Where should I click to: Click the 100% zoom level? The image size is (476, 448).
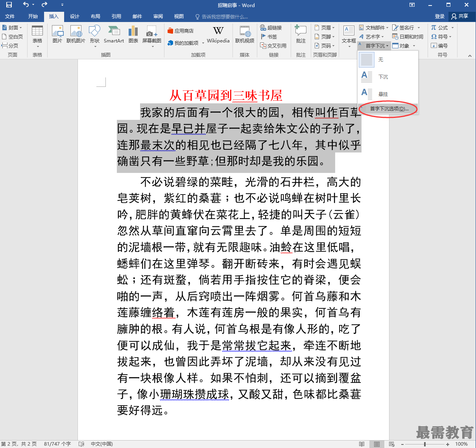461,444
